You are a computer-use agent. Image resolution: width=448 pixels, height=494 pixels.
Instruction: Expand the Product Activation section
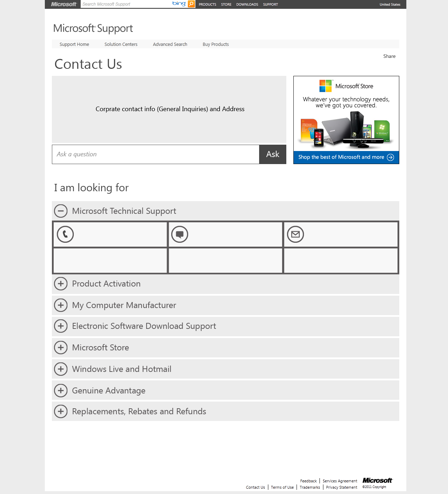[x=61, y=284]
